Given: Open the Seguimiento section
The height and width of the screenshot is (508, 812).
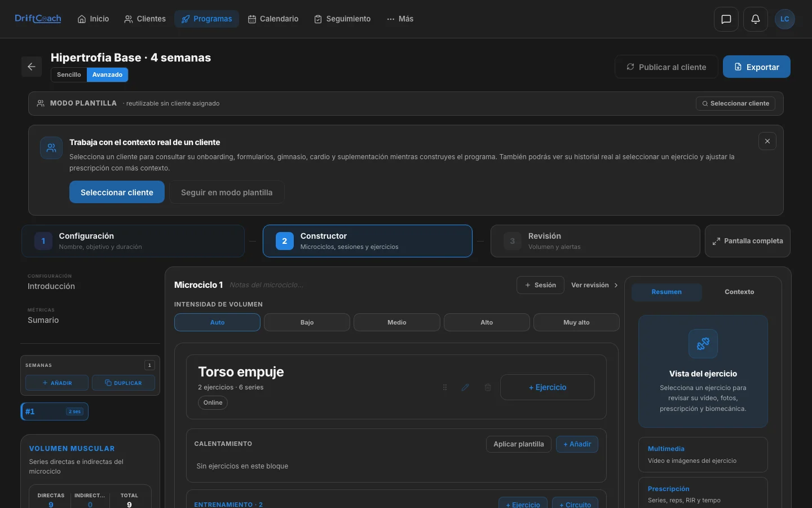Looking at the screenshot, I should 342,19.
